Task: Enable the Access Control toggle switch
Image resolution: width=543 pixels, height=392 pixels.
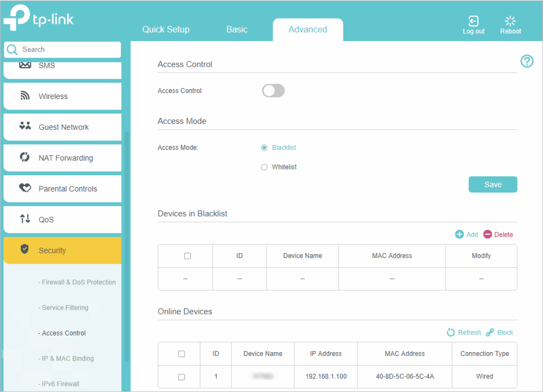Action: pyautogui.click(x=273, y=91)
